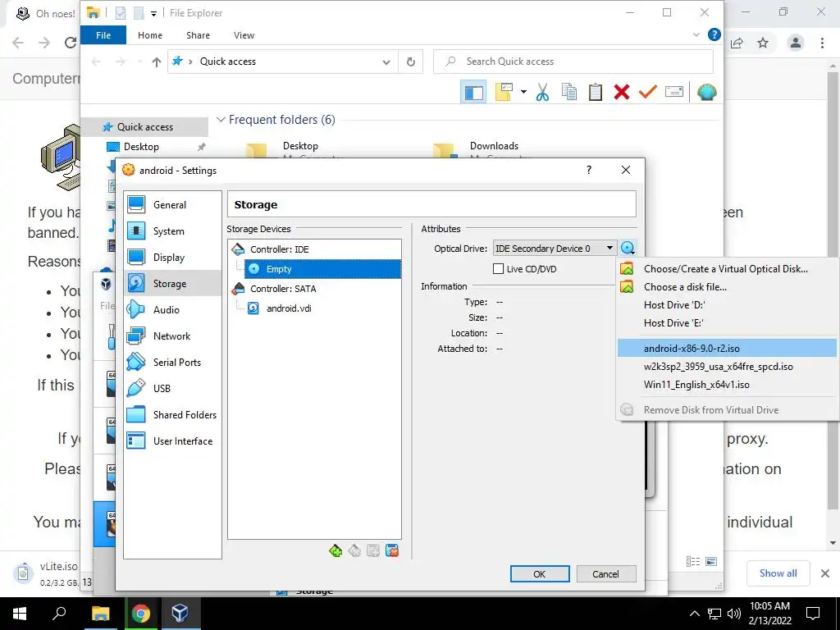Image resolution: width=840 pixels, height=630 pixels.
Task: Enable the Live CD/DVD checkbox
Action: tap(498, 269)
